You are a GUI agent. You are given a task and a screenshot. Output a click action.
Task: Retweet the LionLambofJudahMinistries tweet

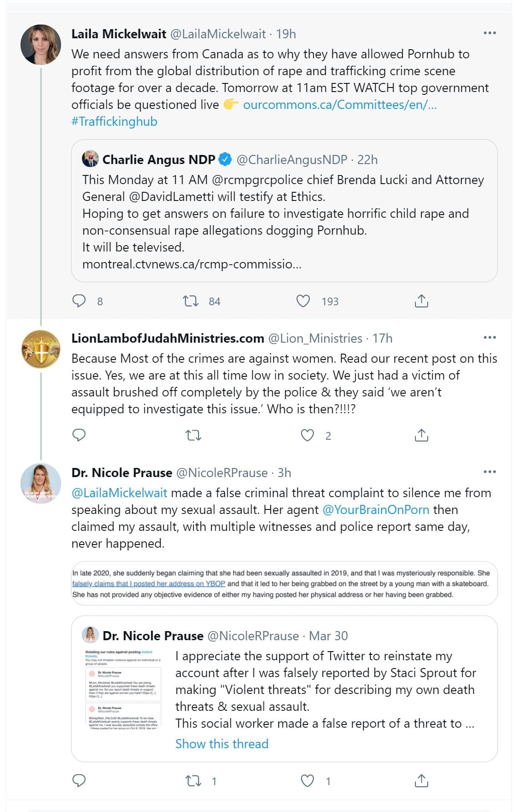[x=194, y=435]
